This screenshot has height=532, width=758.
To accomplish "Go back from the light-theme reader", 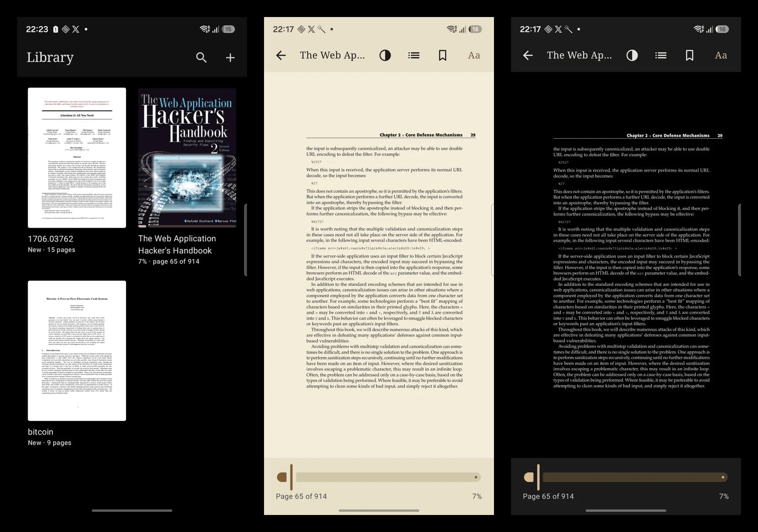I will (x=281, y=55).
